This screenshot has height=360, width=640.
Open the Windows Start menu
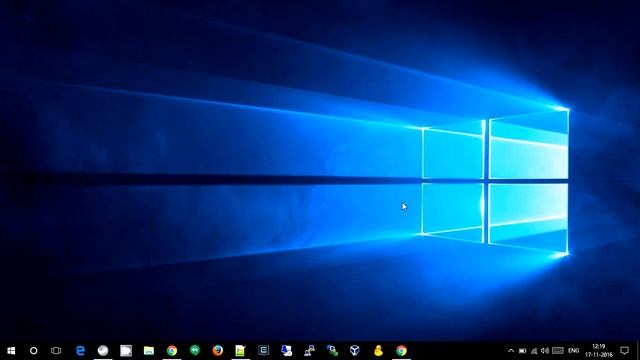(x=11, y=351)
